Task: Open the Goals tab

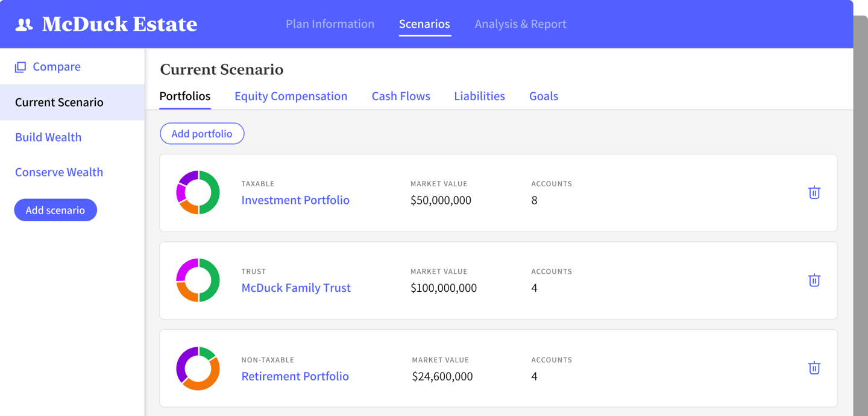Action: (543, 96)
